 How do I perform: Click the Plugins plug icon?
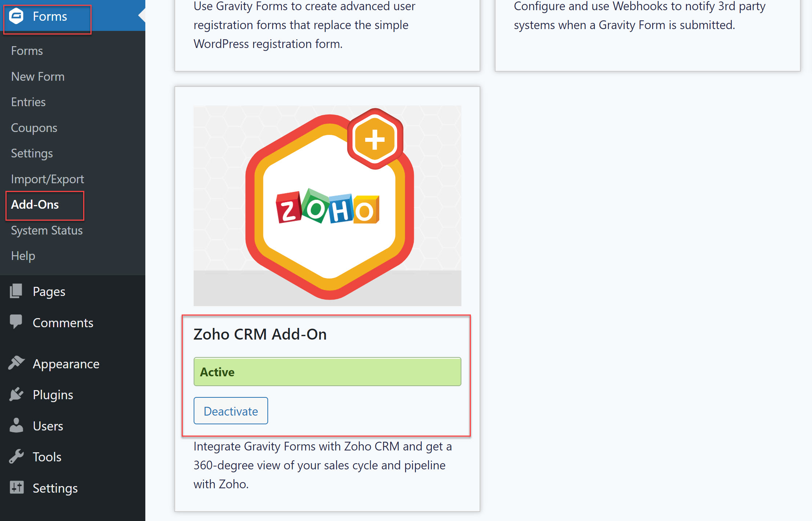pyautogui.click(x=16, y=394)
